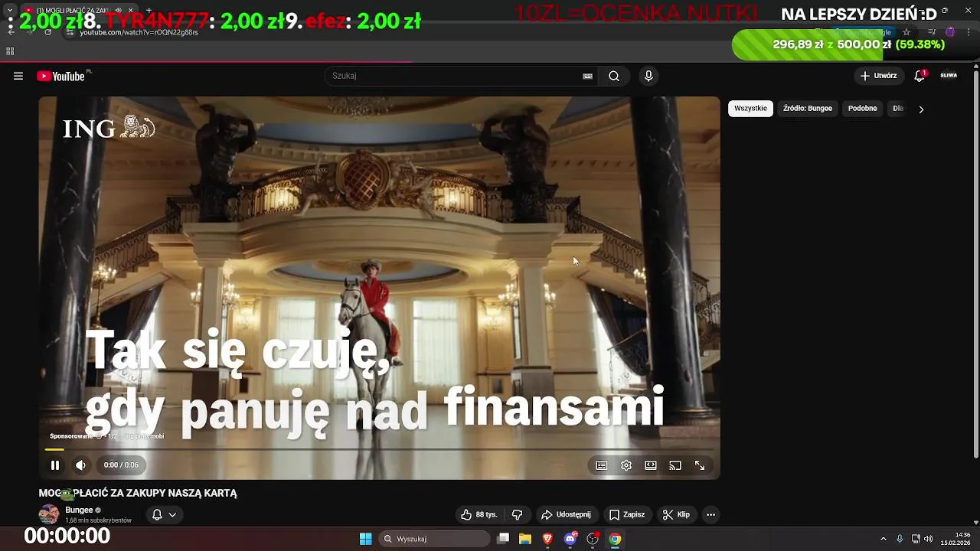Open the SLIWA account avatar menu
This screenshot has width=980, height=551.
[x=949, y=76]
